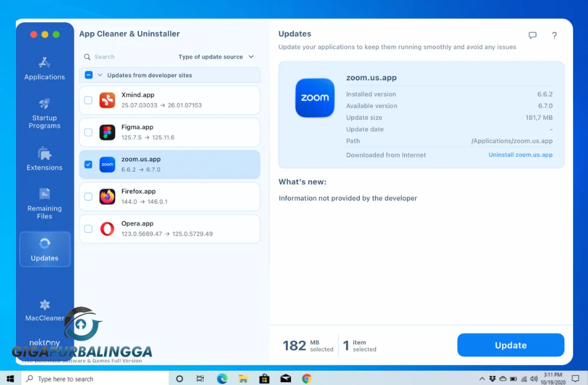
Task: Toggle Updates from developer sites checkbox
Action: click(x=88, y=75)
